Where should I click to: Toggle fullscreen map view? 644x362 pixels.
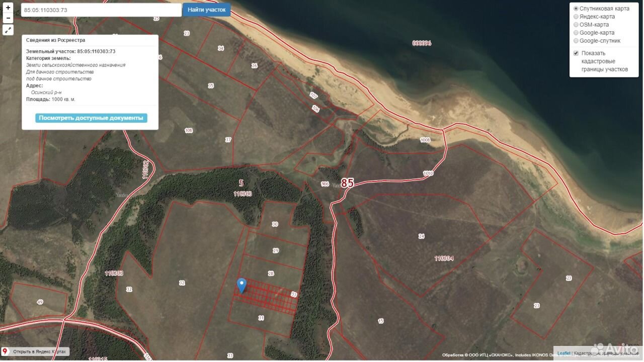click(x=8, y=31)
